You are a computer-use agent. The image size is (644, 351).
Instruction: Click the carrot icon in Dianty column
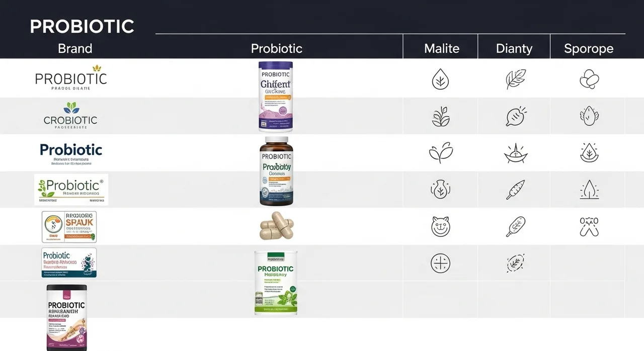516,190
